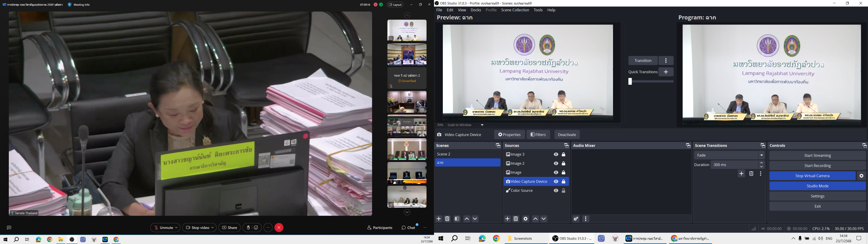Toggle Studio Mode button
The image size is (868, 244).
(x=817, y=186)
